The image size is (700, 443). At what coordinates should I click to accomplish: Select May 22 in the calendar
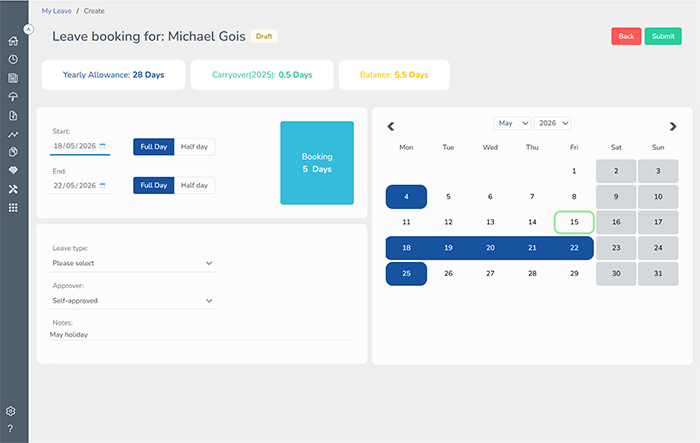click(x=574, y=248)
